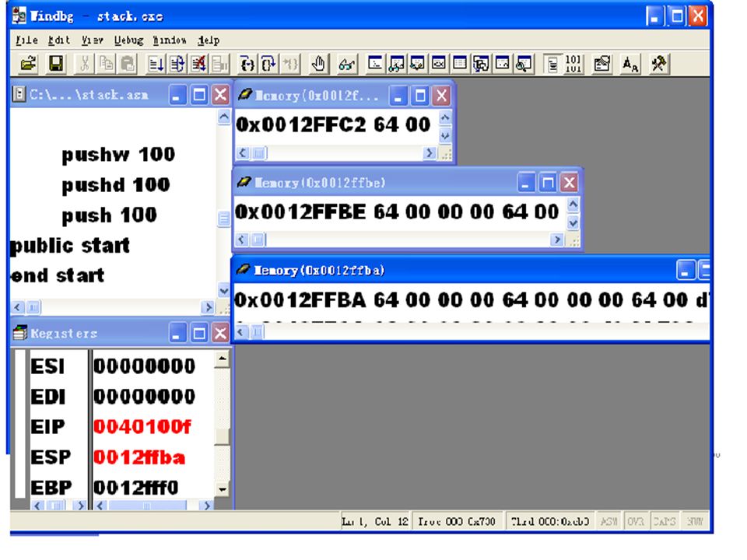Open the Debug menu
Viewport: 747px width, 560px height.
(128, 40)
